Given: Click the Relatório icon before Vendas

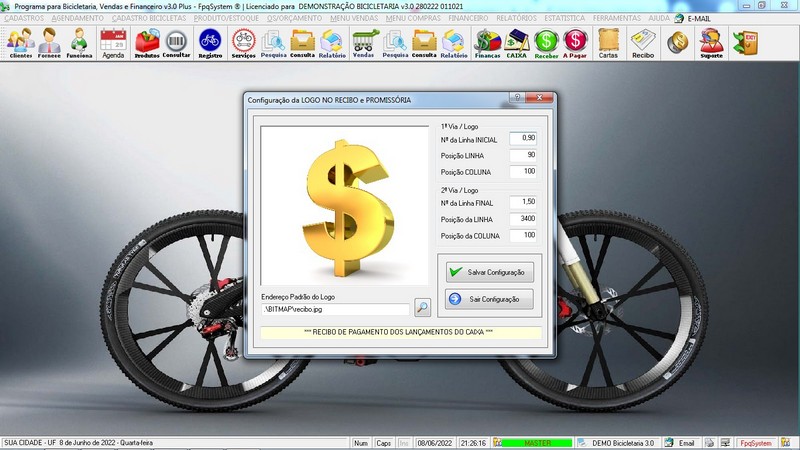Looking at the screenshot, I should [x=332, y=43].
